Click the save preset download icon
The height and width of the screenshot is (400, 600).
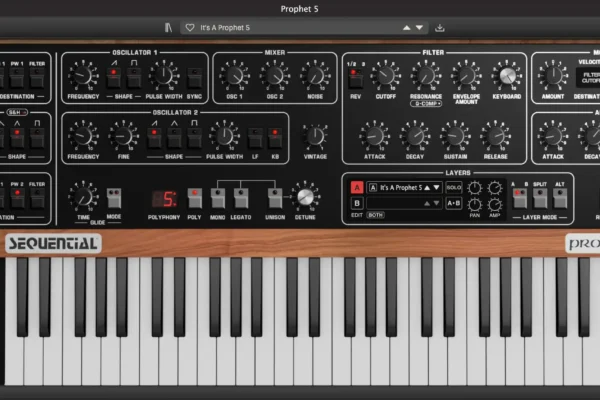440,28
